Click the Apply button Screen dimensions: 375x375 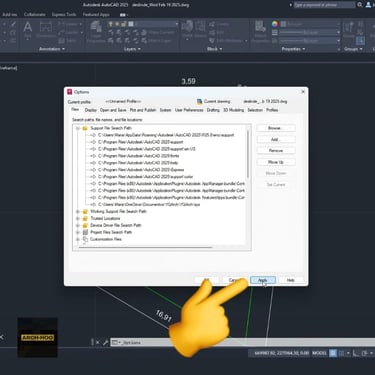(263, 280)
